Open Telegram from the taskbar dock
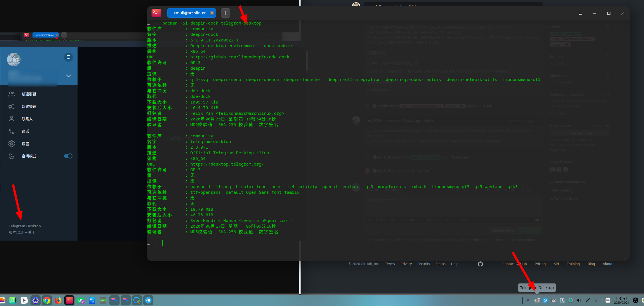 [x=149, y=300]
